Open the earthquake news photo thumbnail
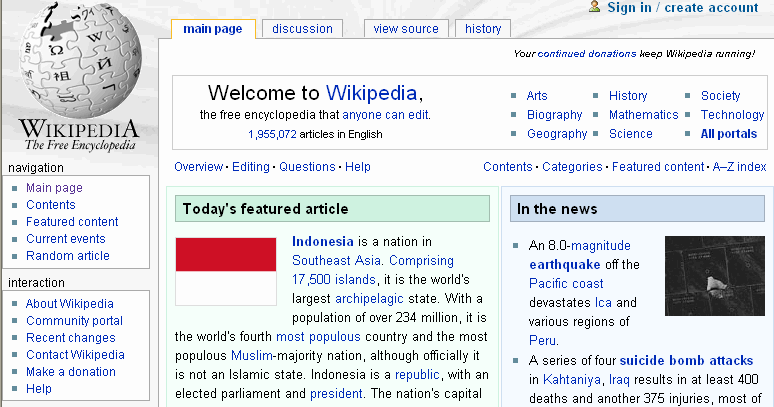This screenshot has width=774, height=407. (x=714, y=276)
